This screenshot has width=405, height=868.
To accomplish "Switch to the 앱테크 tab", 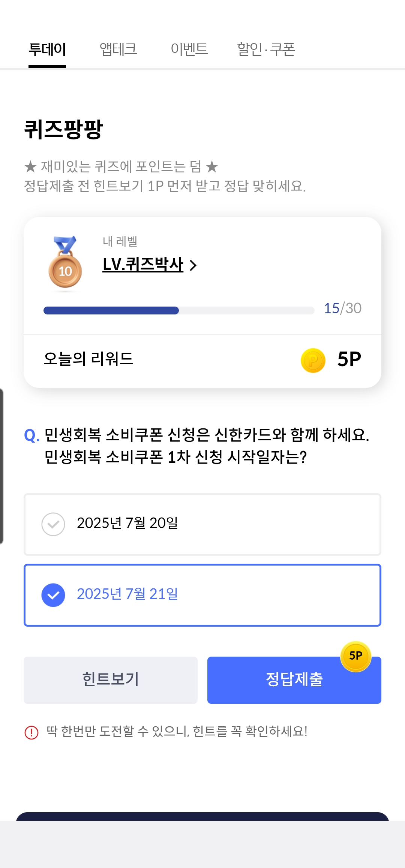I will click(x=118, y=49).
